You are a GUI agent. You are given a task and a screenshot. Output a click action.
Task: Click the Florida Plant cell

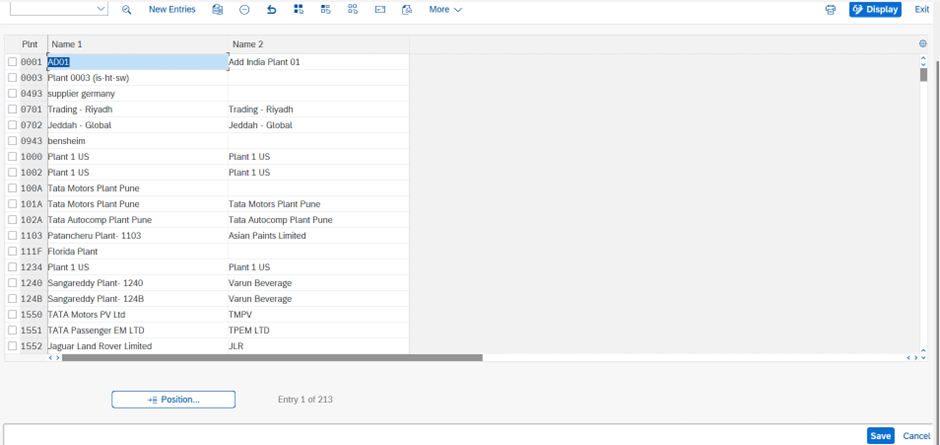pos(138,251)
